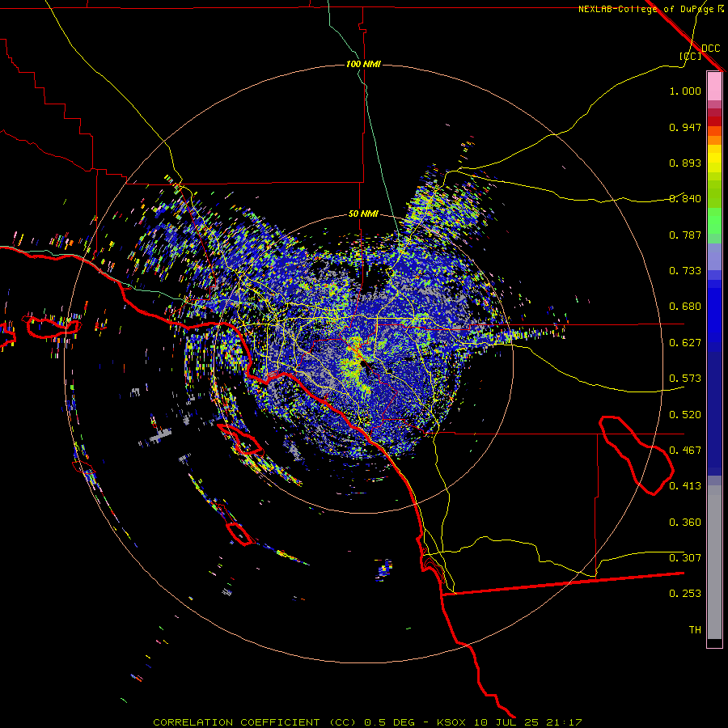728x728 pixels.
Task: Click the 0.893 legend value
Action: 685,163
